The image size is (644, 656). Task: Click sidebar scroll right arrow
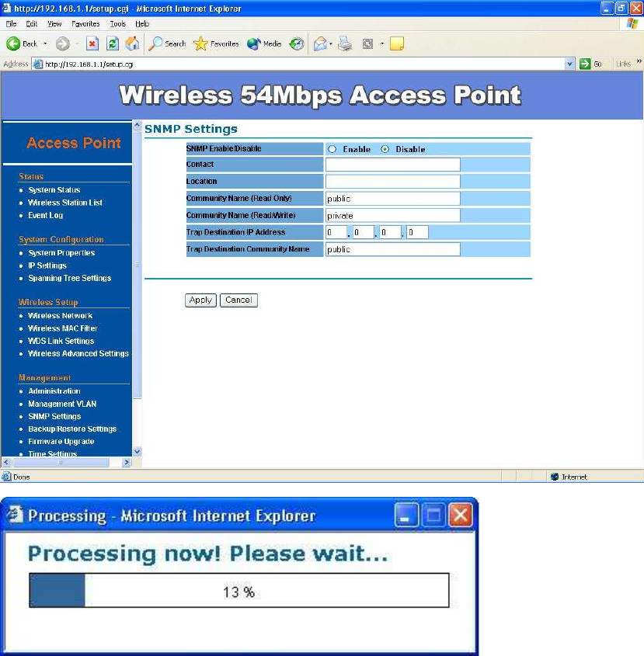tap(127, 462)
